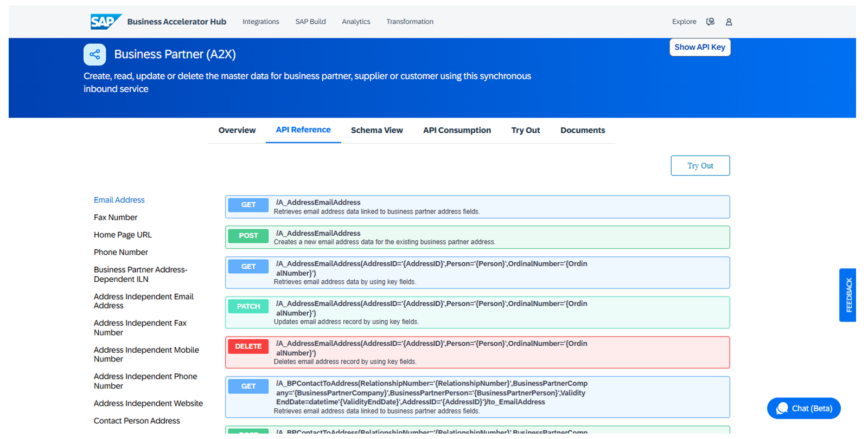Click the 'Creates a new email address data' description
868x439 pixels.
point(385,242)
